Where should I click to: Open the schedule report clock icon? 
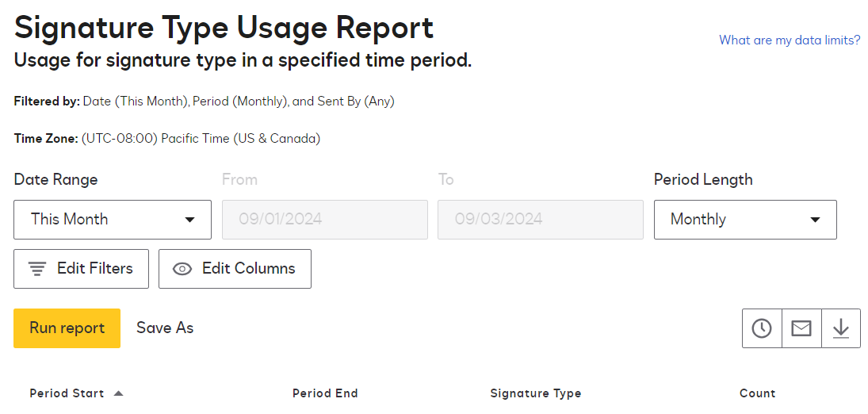point(762,328)
